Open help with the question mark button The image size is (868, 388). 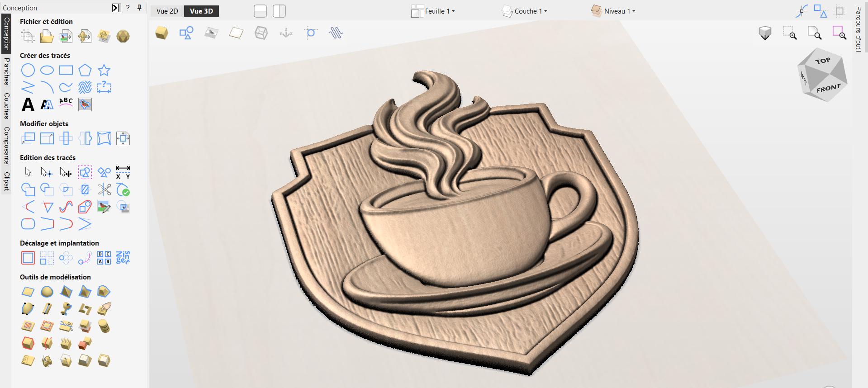[x=128, y=8]
